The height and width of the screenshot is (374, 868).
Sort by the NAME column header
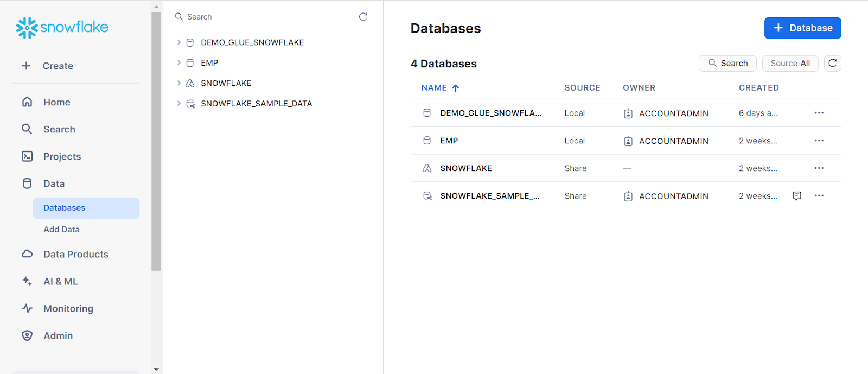click(x=434, y=88)
